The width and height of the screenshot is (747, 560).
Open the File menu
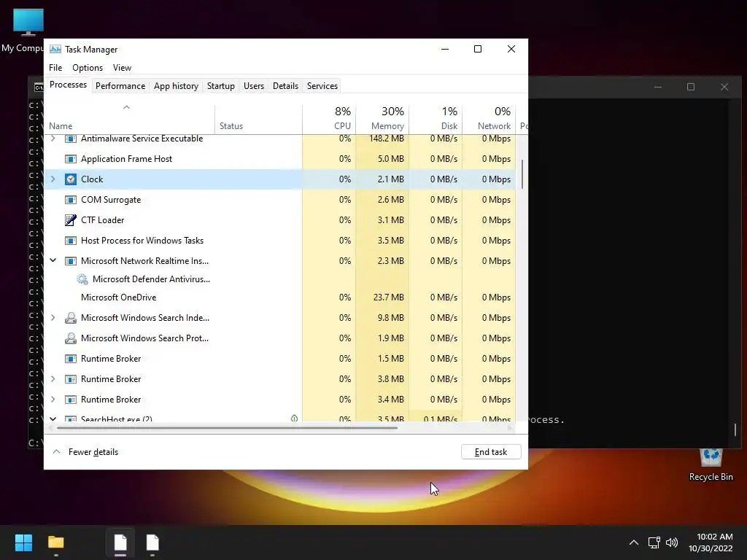55,68
